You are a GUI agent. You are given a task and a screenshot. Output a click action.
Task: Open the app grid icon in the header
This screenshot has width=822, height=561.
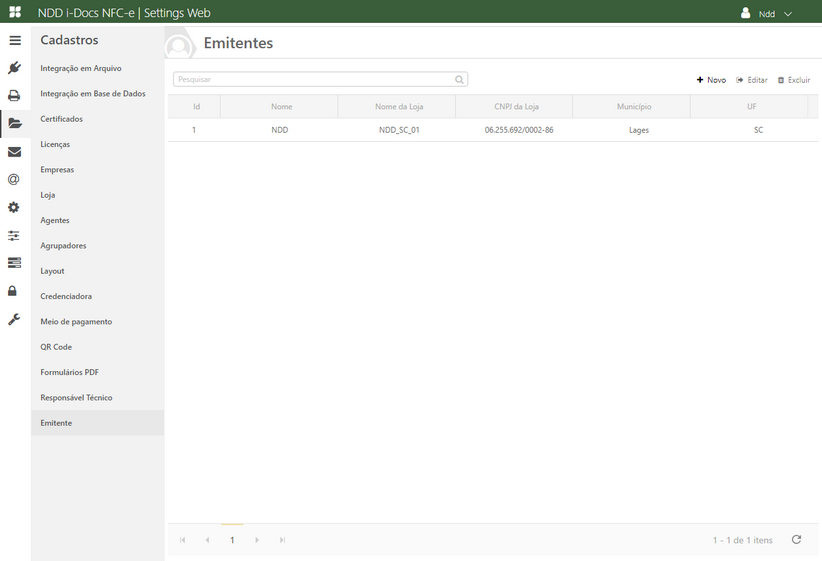[x=15, y=12]
